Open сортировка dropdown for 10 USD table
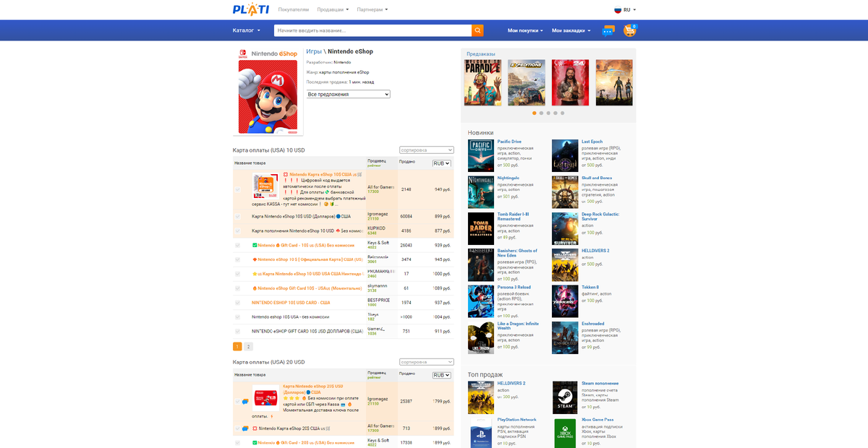 (427, 150)
